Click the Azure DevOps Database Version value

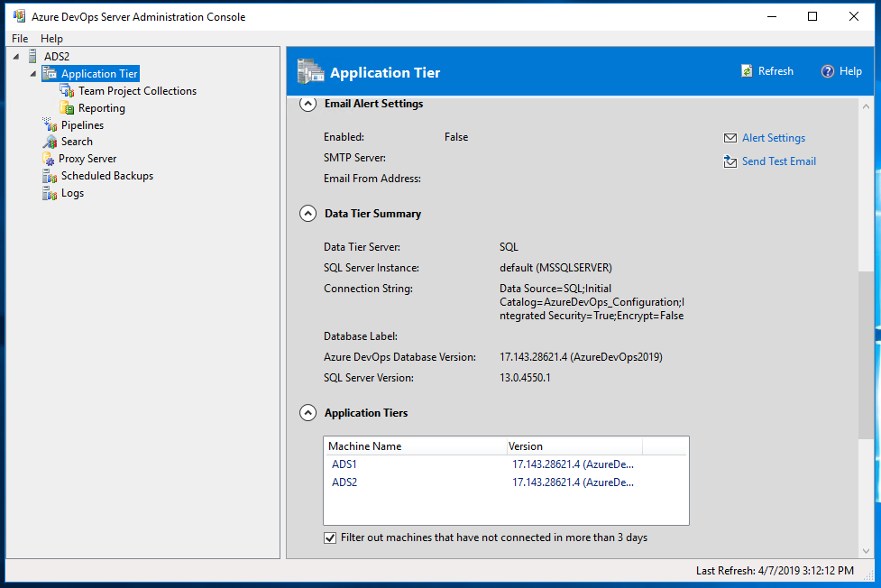(581, 357)
